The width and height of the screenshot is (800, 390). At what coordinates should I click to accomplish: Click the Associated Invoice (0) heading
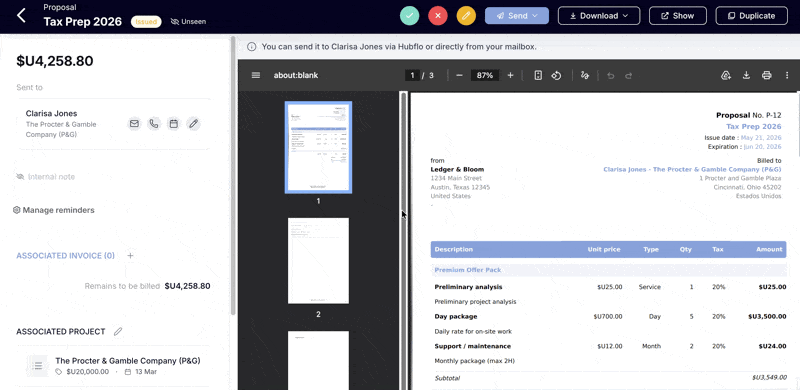click(x=65, y=256)
